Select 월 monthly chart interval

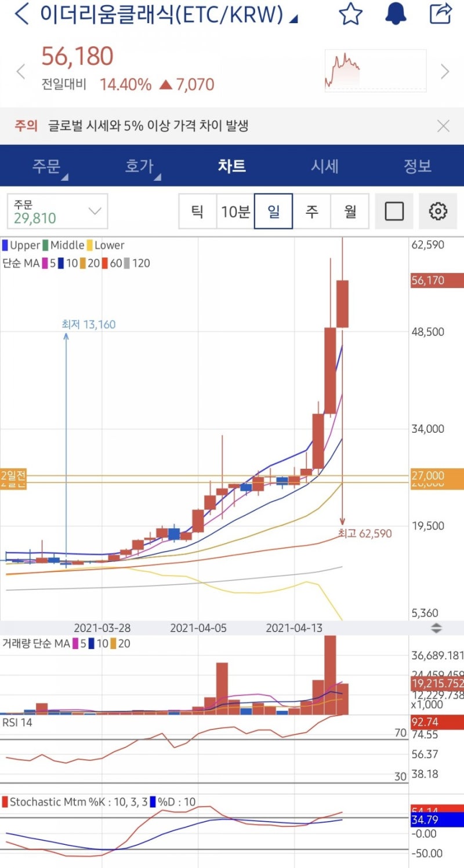(x=350, y=211)
